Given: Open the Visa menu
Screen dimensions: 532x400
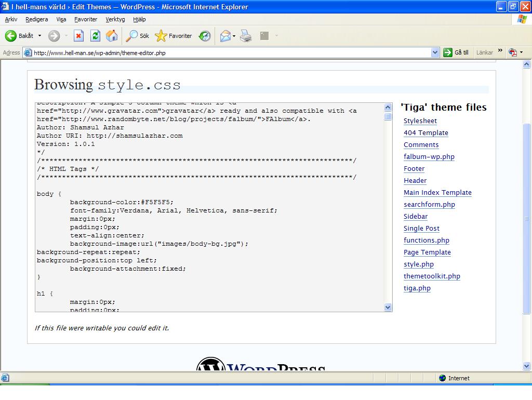Looking at the screenshot, I should point(61,19).
